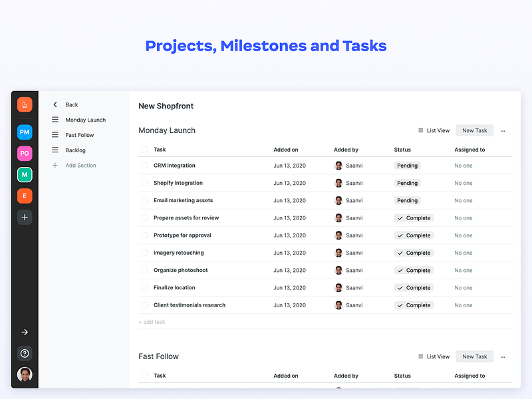Viewport: 532px width, 399px height.
Task: Check the Email marketing assets task
Action: point(144,201)
